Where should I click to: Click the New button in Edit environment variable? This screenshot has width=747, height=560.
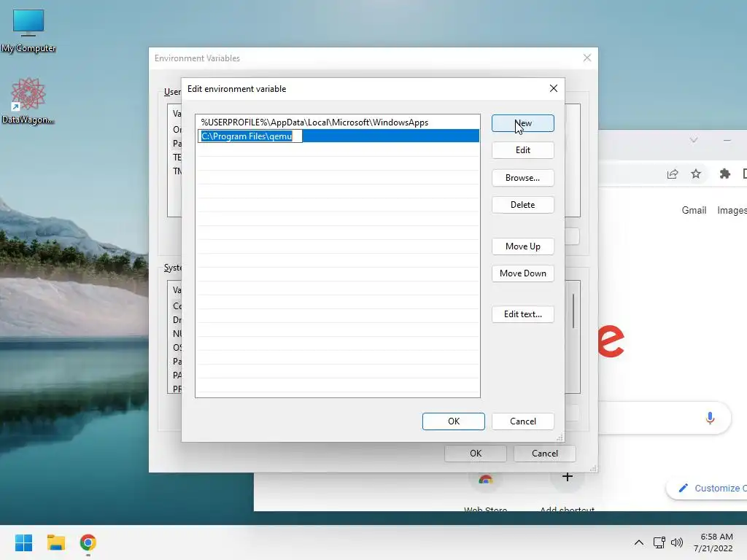pos(522,123)
